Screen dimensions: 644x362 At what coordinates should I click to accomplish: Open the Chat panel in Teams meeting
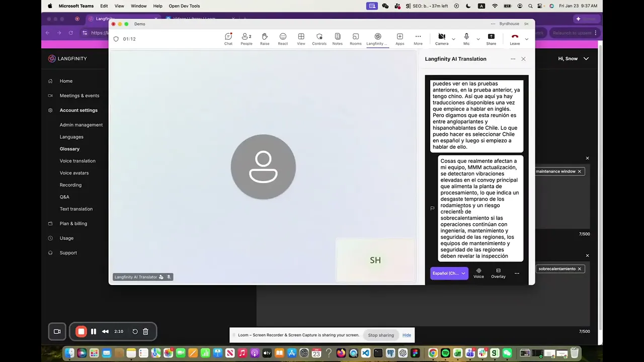pos(228,39)
